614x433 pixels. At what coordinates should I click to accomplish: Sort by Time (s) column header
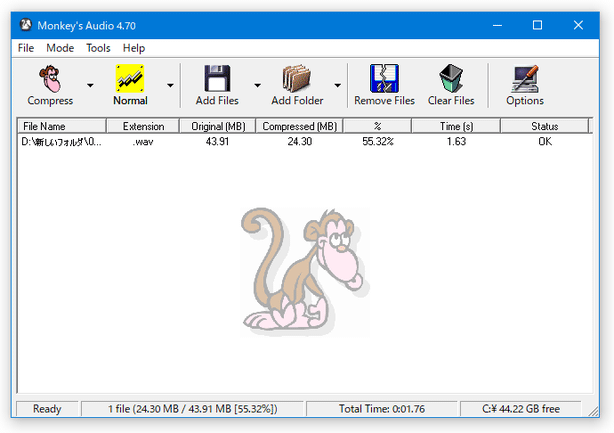click(x=456, y=126)
